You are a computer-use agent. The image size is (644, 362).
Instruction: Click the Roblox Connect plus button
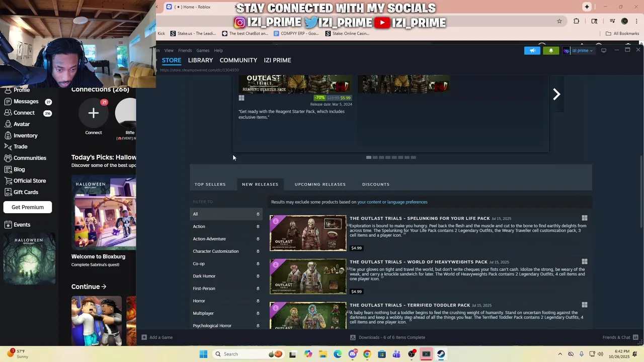click(x=94, y=113)
